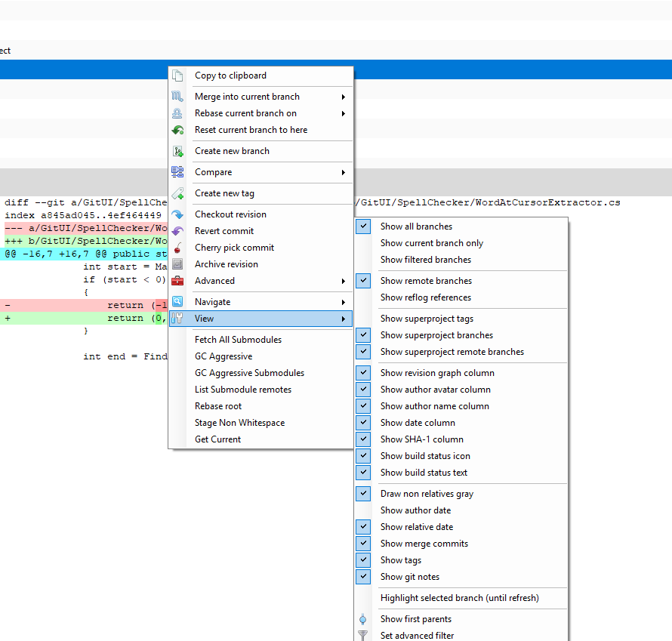Choose Rebase root
The width and height of the screenshot is (672, 641).
(261, 406)
